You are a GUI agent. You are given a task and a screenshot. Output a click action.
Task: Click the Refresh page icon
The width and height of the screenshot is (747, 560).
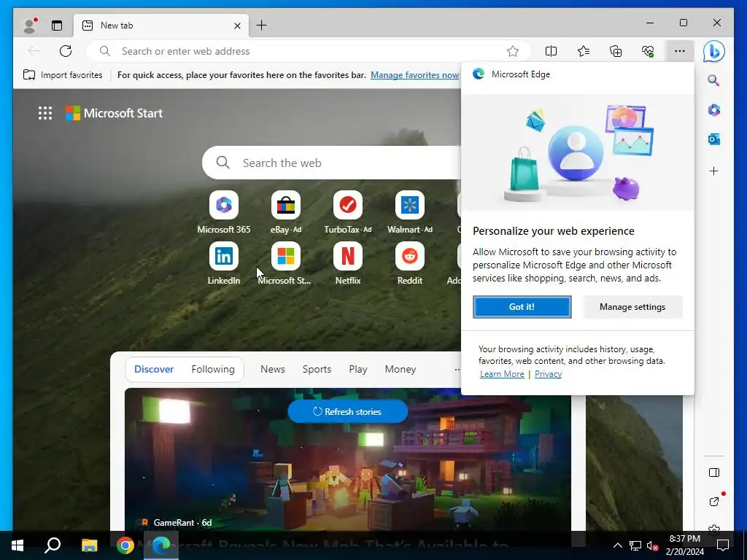[x=66, y=51]
